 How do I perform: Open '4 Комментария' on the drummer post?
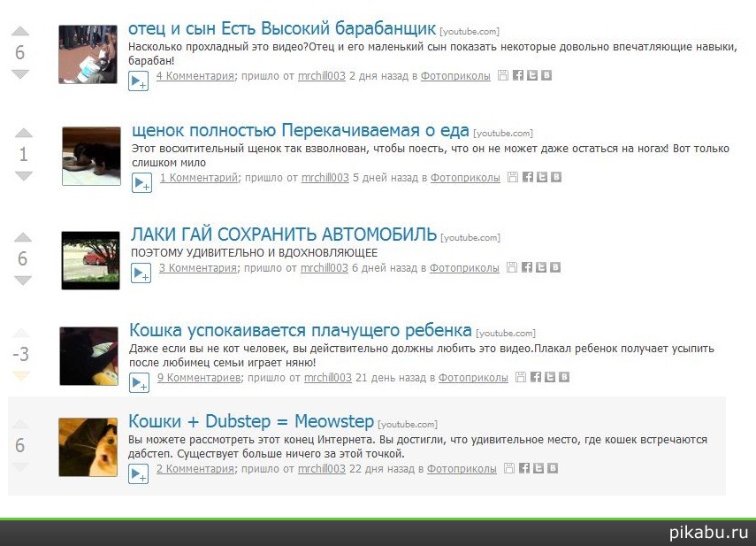point(195,76)
